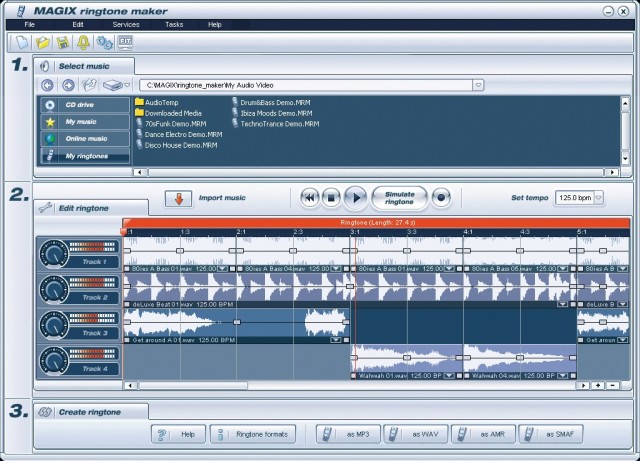
Task: Click the Track 4 label button
Action: pos(94,369)
